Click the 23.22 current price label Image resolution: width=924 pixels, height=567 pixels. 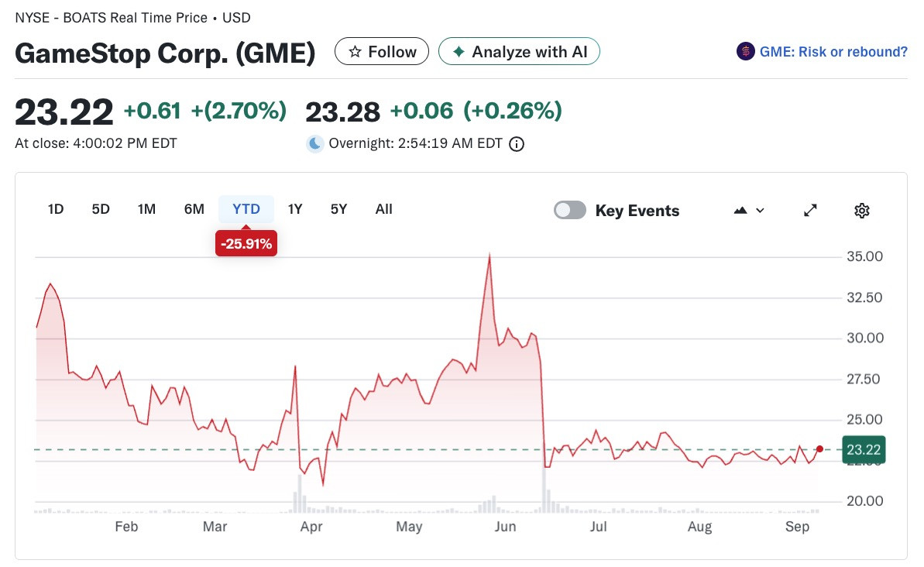click(864, 450)
